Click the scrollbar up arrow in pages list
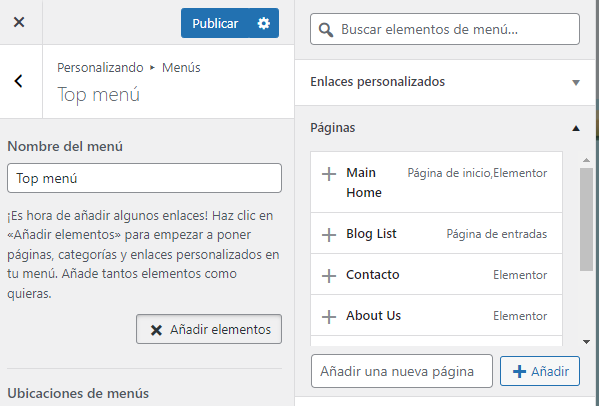The width and height of the screenshot is (599, 406). coord(586,160)
